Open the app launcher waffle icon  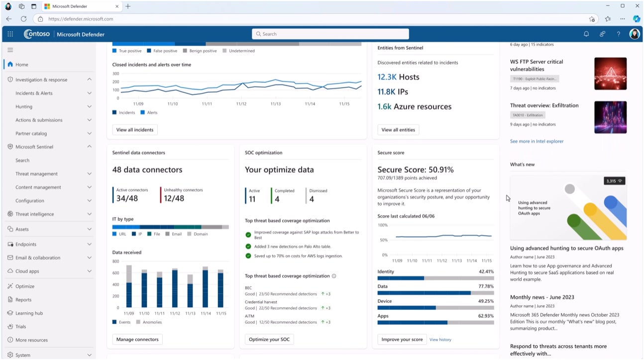(10, 34)
